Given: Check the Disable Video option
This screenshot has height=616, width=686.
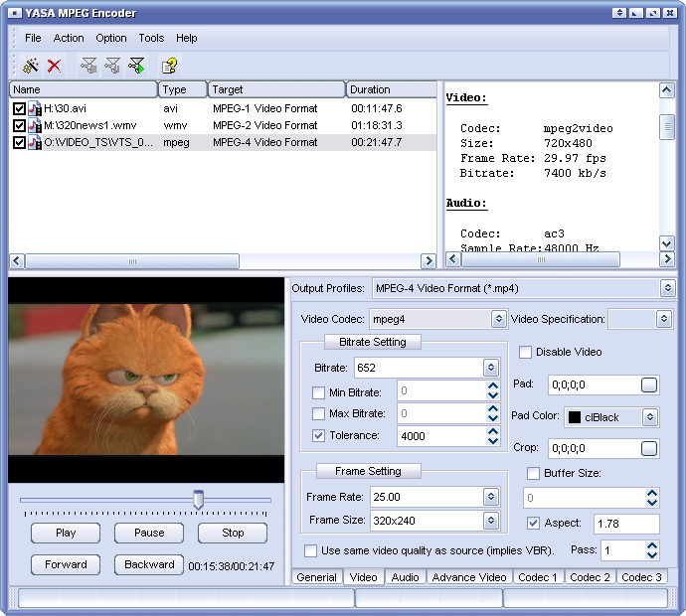Looking at the screenshot, I should click(x=525, y=352).
